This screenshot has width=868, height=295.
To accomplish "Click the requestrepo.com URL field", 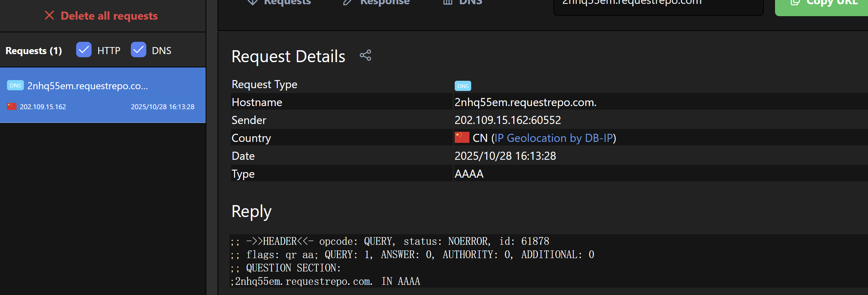I will tap(658, 4).
